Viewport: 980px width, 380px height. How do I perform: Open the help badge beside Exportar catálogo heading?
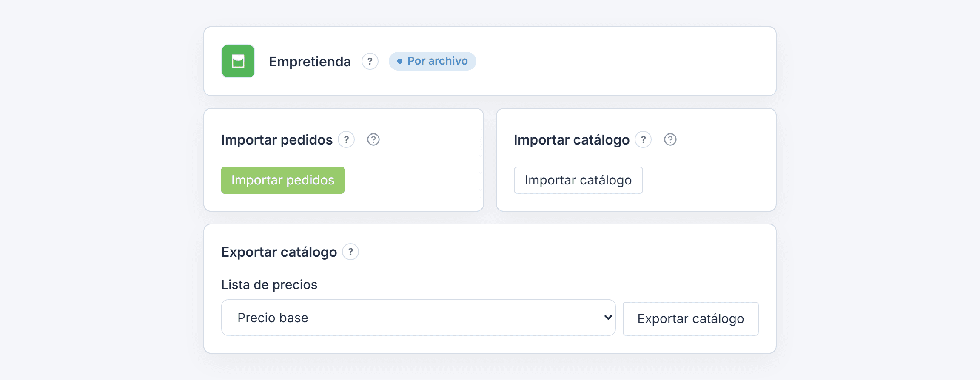350,252
